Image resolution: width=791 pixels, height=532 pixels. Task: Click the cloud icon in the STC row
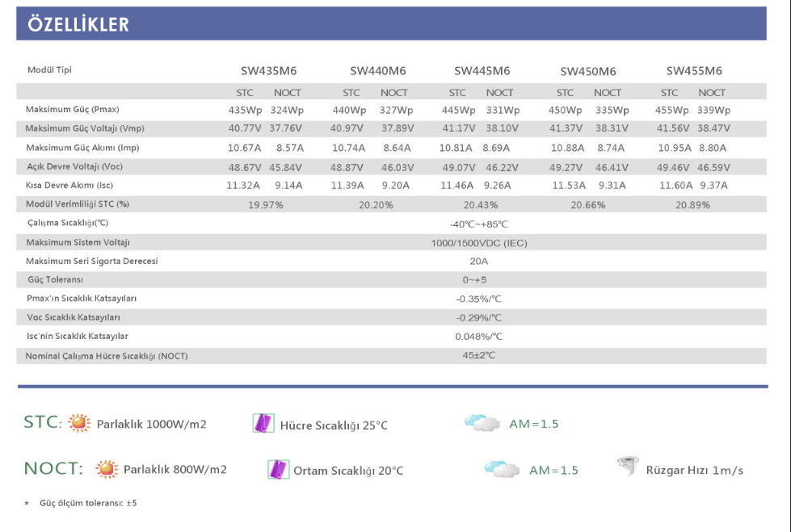(482, 422)
